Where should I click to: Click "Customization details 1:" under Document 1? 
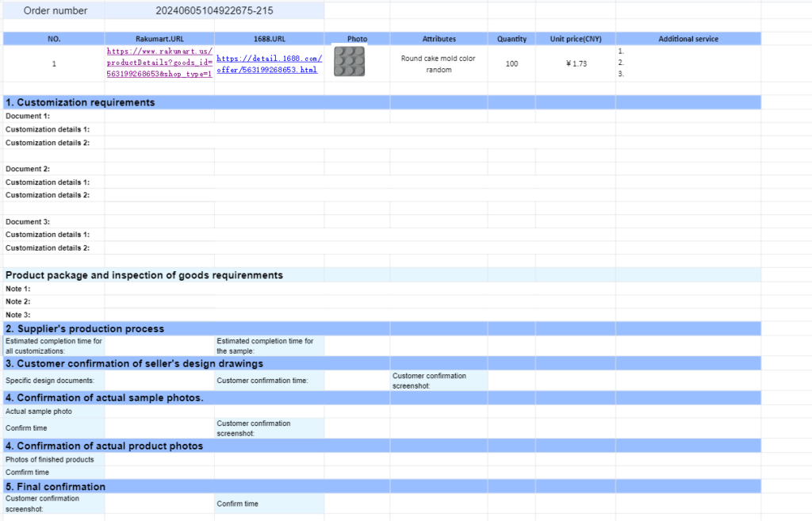pyautogui.click(x=48, y=129)
